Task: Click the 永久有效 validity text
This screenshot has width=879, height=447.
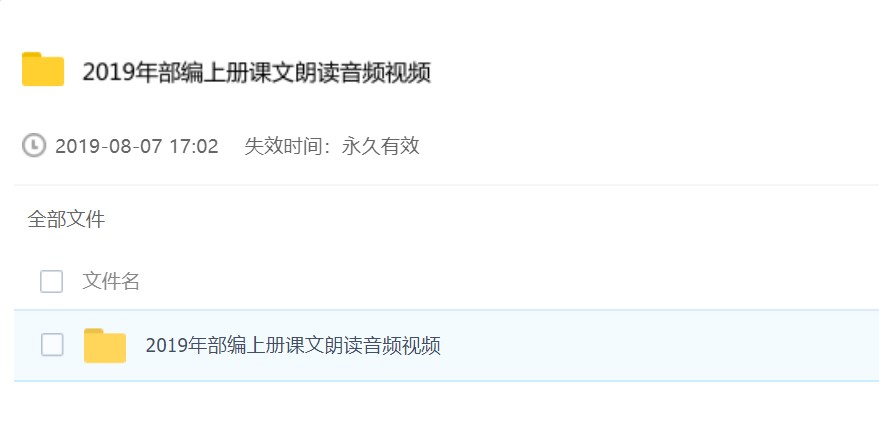Action: point(381,146)
